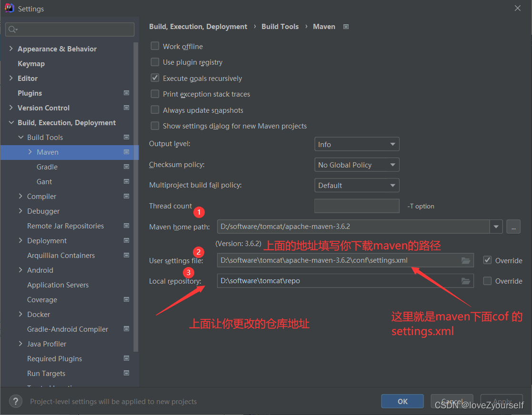This screenshot has height=415, width=532.
Task: Open Application Servers settings
Action: tap(58, 285)
